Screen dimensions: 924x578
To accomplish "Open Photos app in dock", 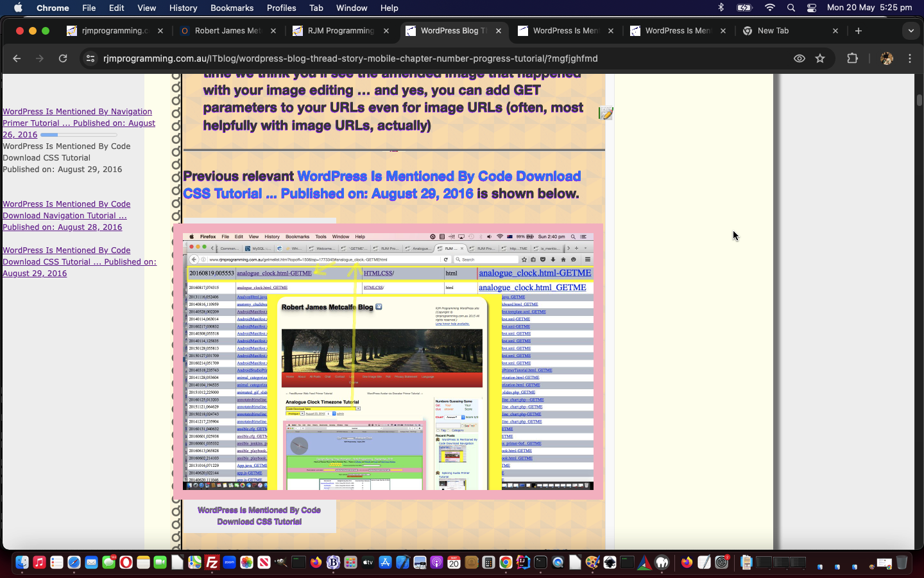I will tap(246, 563).
